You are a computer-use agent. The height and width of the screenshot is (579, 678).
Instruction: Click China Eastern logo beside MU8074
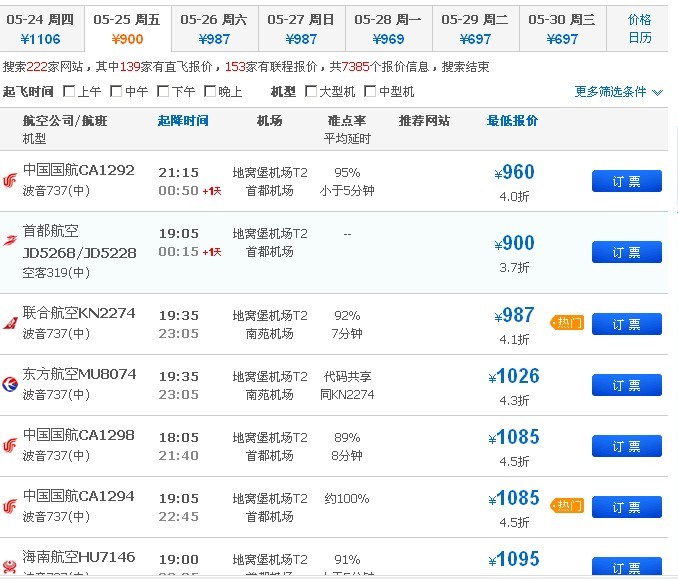tap(10, 384)
